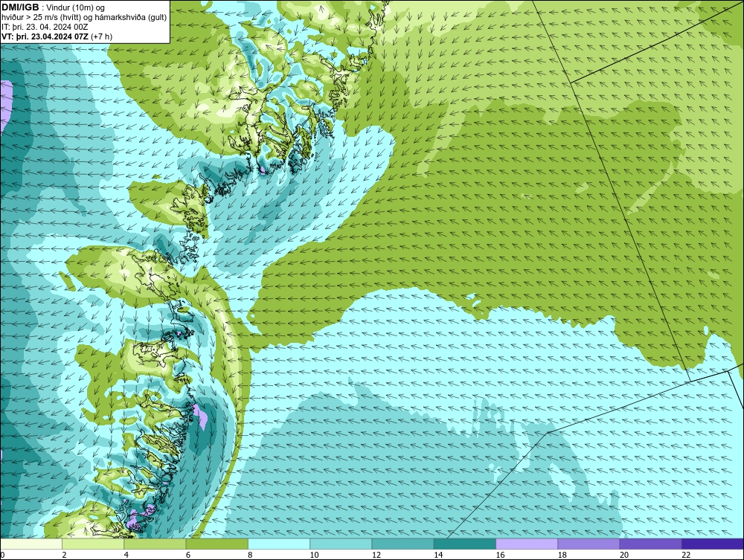Click the 10–12 m/s aqua legend swatch

coord(341,544)
